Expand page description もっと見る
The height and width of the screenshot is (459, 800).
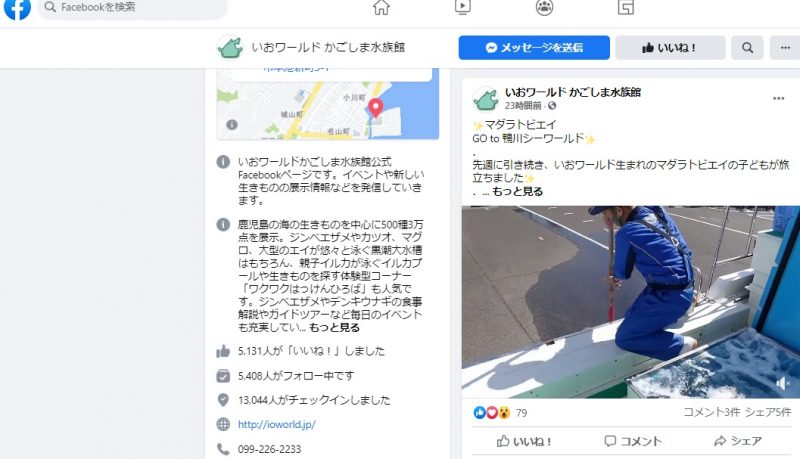pyautogui.click(x=334, y=327)
